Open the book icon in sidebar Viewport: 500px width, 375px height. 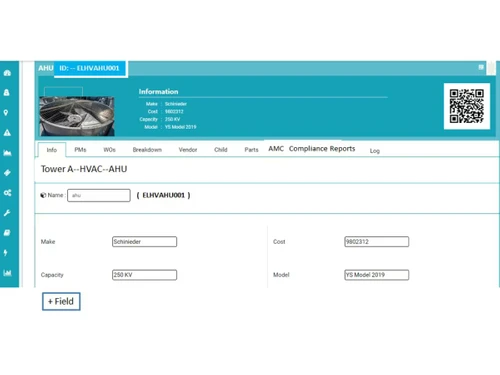pyautogui.click(x=7, y=233)
